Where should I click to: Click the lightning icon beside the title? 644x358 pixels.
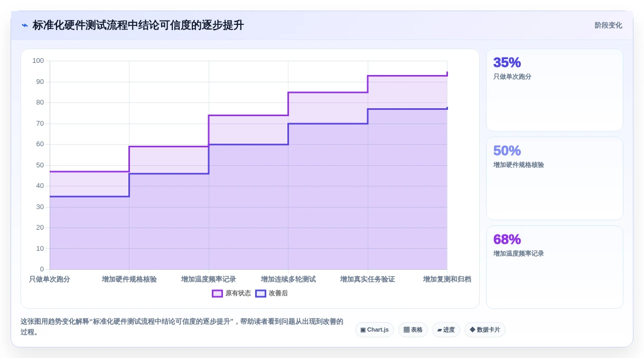(x=24, y=25)
